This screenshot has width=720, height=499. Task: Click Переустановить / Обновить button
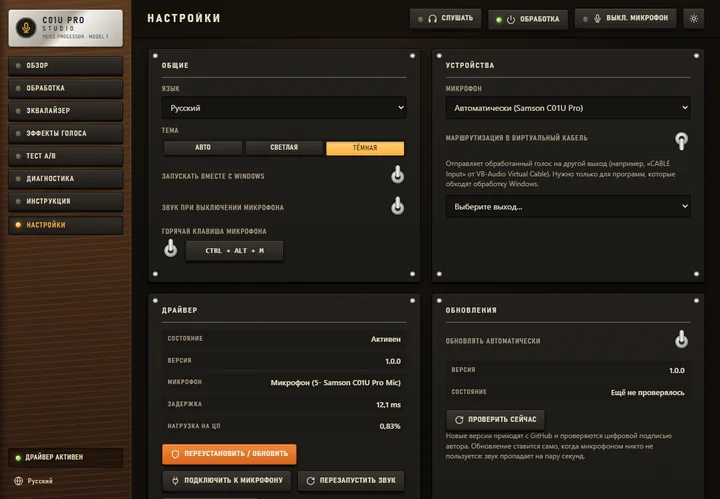pos(229,454)
